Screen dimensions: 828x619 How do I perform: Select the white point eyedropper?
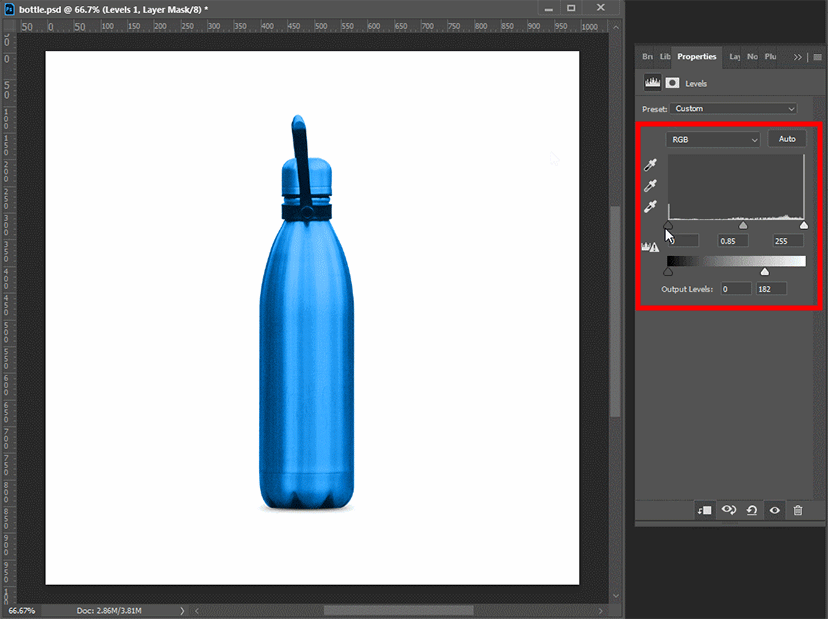(651, 206)
